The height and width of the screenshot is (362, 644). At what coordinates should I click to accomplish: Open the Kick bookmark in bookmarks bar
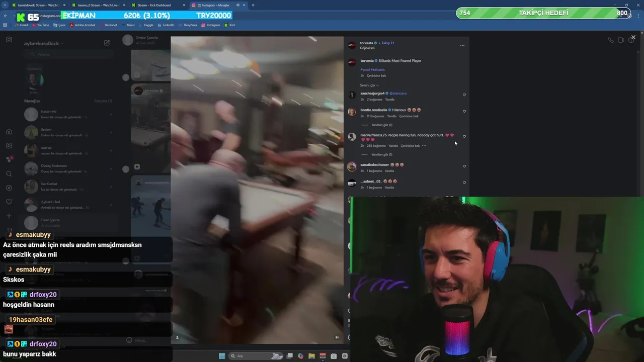click(x=230, y=25)
